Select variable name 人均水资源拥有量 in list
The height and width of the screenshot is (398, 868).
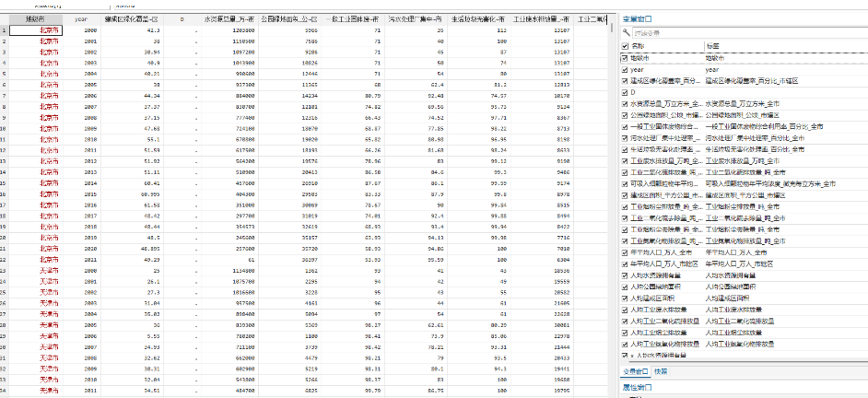(x=654, y=275)
